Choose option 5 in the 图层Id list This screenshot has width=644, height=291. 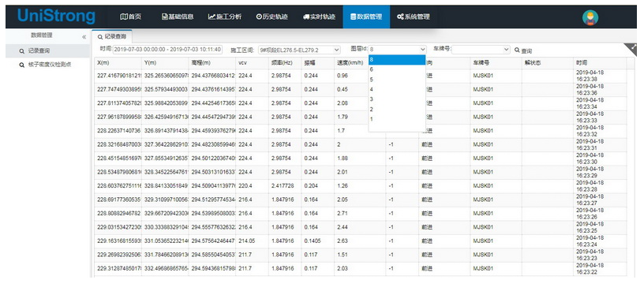pyautogui.click(x=397, y=80)
